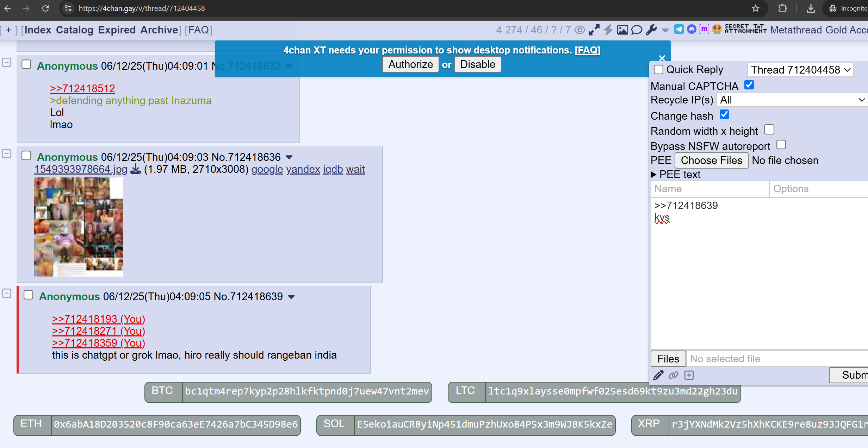Uncheck Manual CAPTCHA checkbox
The image size is (868, 448).
point(749,85)
